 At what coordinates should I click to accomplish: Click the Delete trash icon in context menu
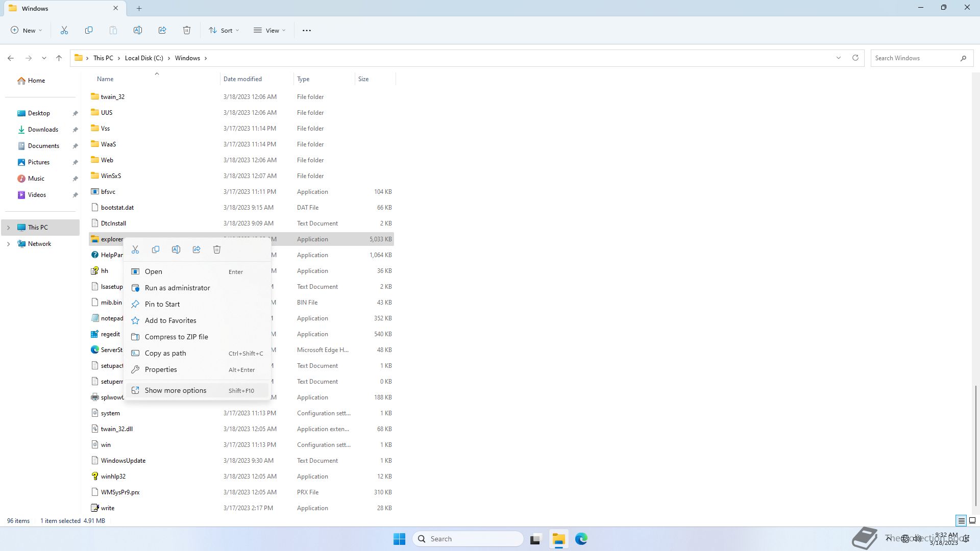click(x=217, y=249)
